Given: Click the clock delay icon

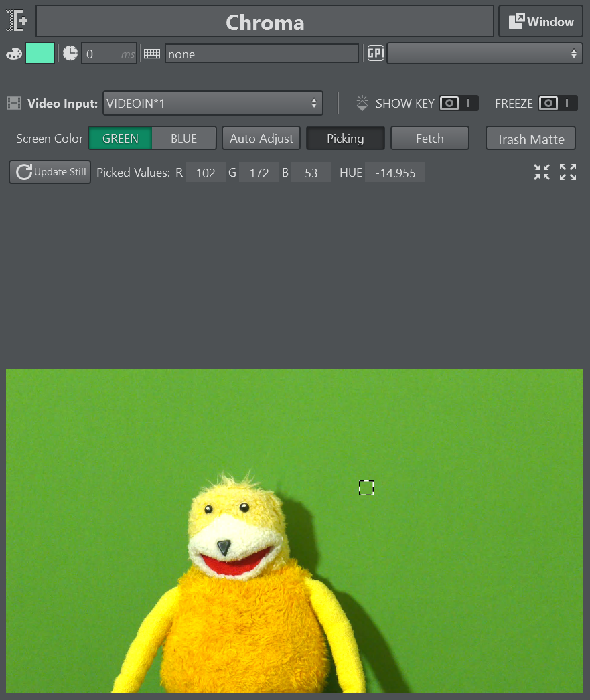Looking at the screenshot, I should click(70, 54).
